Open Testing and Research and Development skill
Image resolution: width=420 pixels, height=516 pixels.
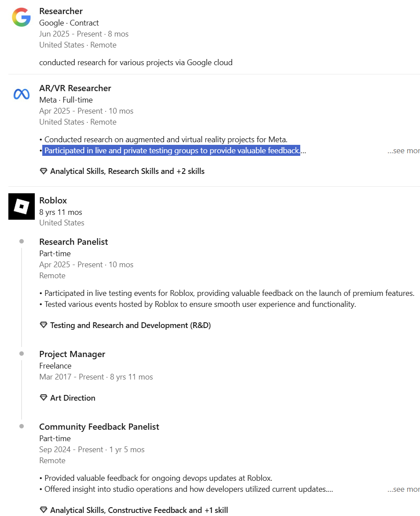click(x=130, y=325)
